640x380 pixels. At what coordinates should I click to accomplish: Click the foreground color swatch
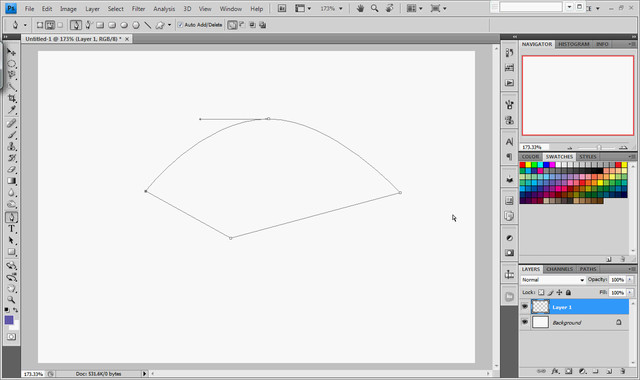[9, 320]
